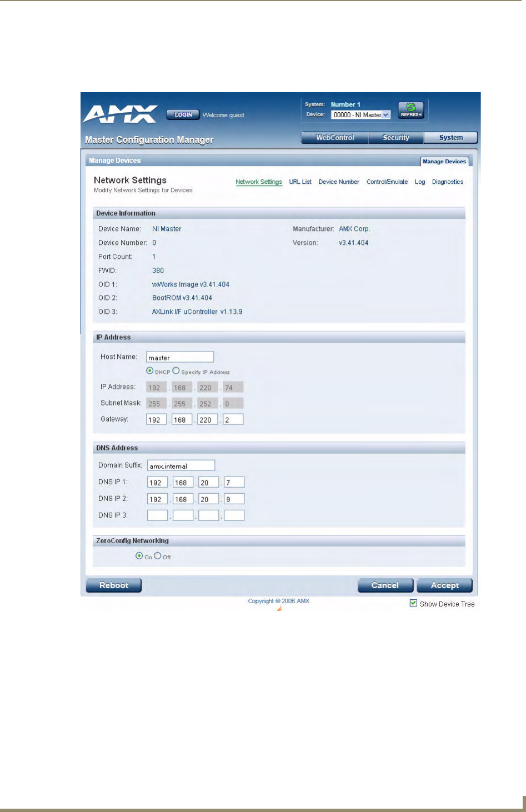Open the Log link
The width and height of the screenshot is (526, 812).
(420, 182)
